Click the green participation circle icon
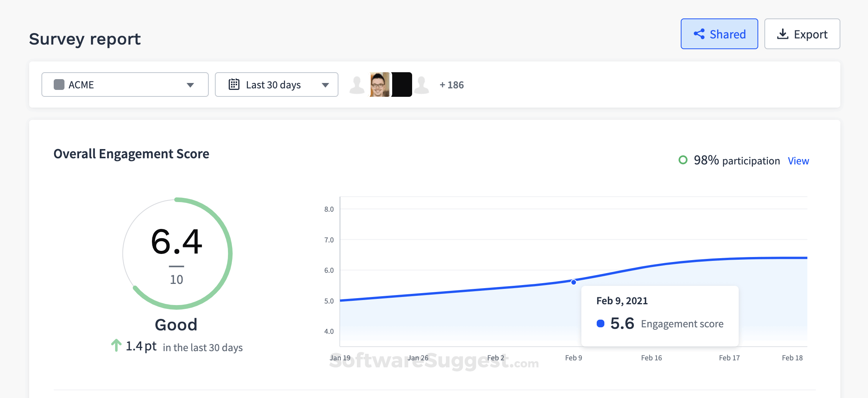The width and height of the screenshot is (868, 398). [x=683, y=160]
